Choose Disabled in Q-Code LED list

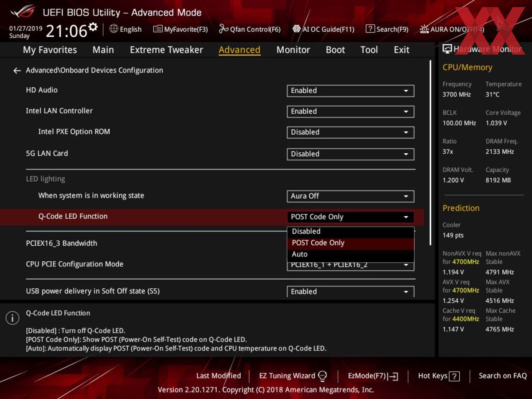[350, 232]
